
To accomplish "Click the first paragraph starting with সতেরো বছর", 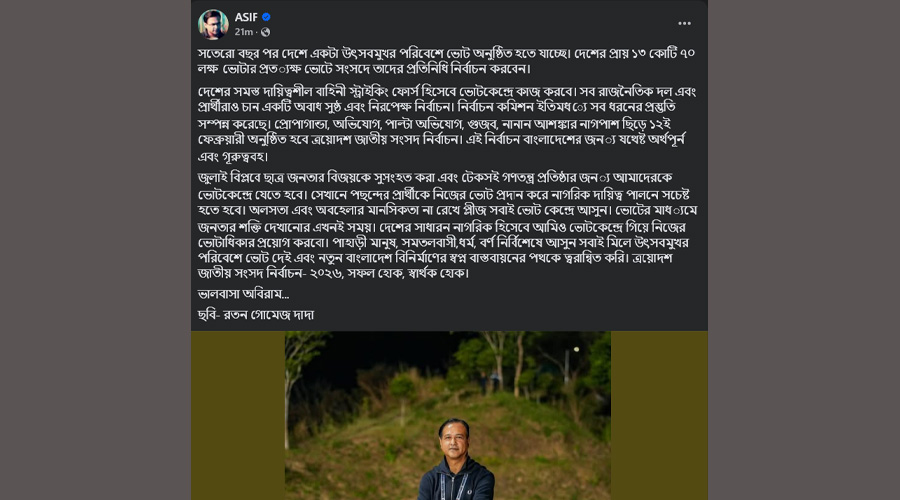I will coord(447,61).
